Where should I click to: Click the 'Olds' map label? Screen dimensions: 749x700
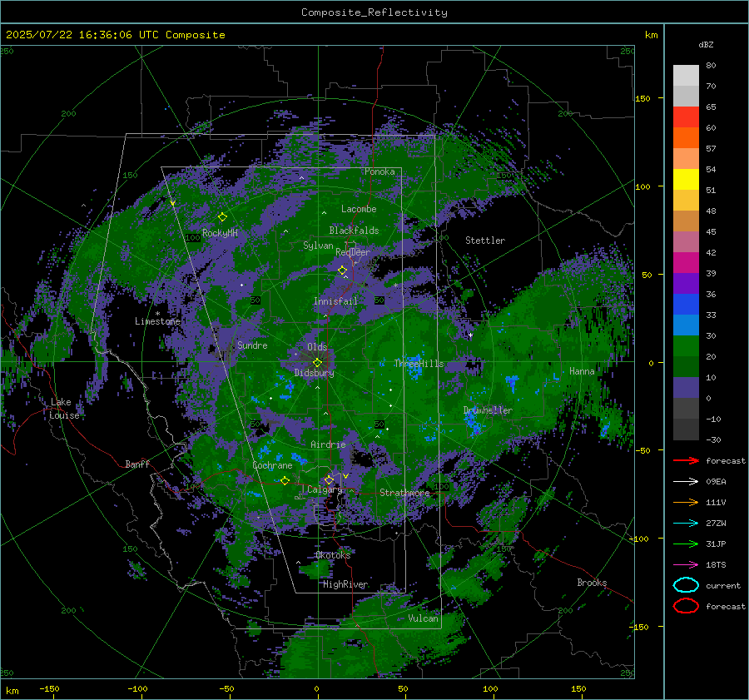pos(317,346)
